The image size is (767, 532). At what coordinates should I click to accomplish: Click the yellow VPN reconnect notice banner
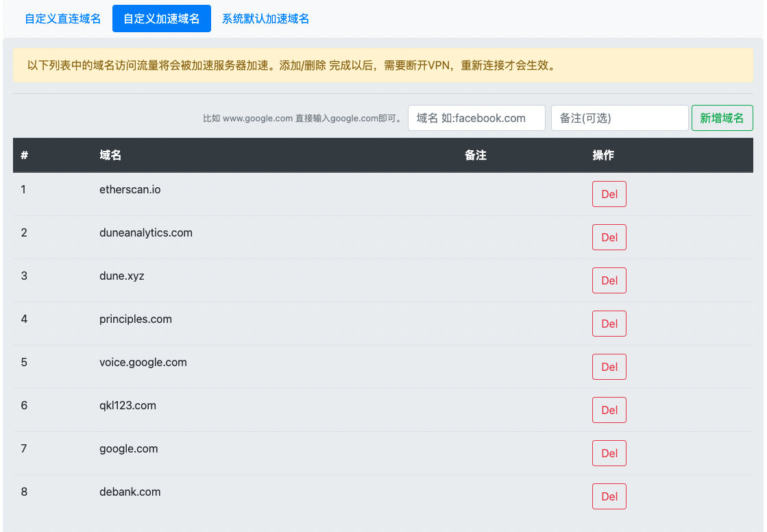click(382, 65)
